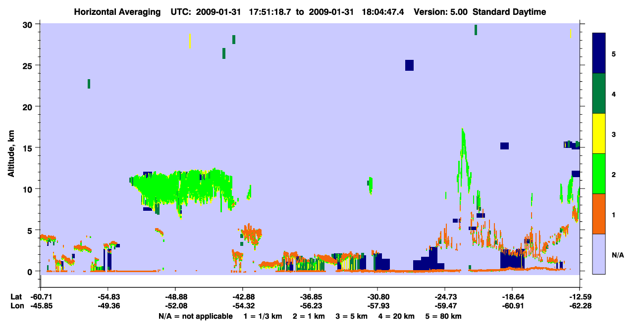Click longitude value -49.36
Screen dimensions: 644x330
coord(108,306)
